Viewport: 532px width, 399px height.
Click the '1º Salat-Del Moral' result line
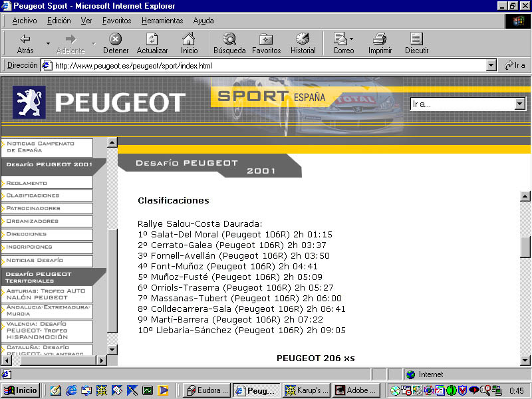pos(235,235)
